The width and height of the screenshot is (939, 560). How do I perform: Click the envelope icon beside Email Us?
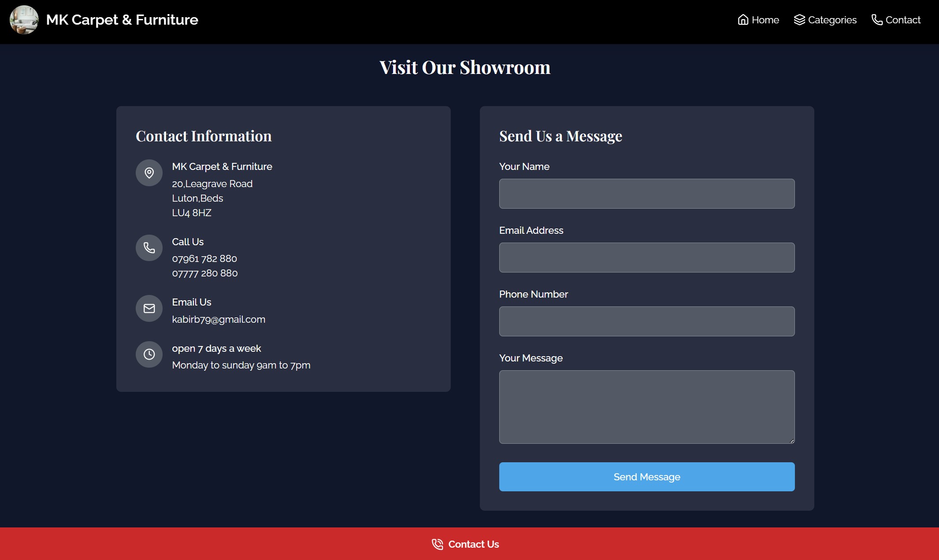click(149, 308)
